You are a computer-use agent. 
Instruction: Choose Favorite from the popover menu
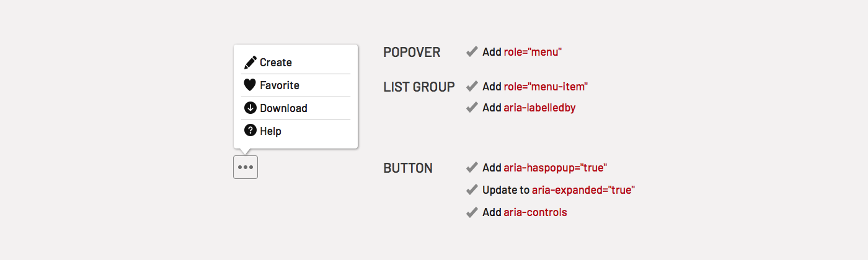tap(296, 85)
